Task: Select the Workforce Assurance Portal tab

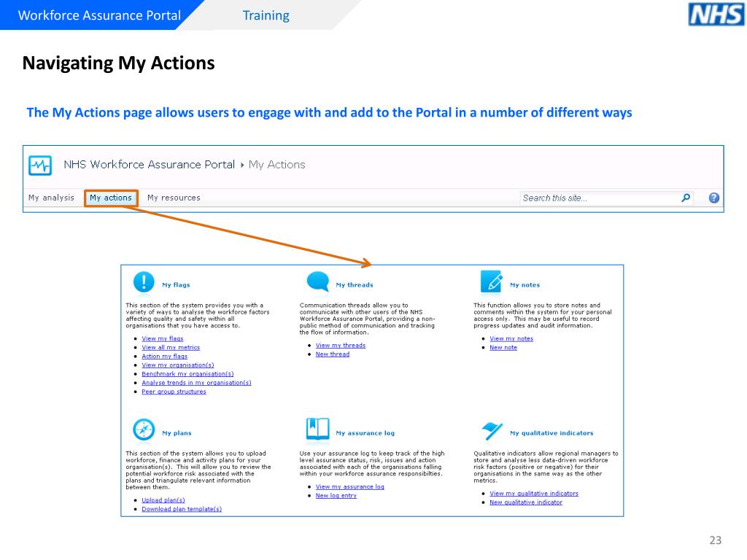Action: coord(99,15)
